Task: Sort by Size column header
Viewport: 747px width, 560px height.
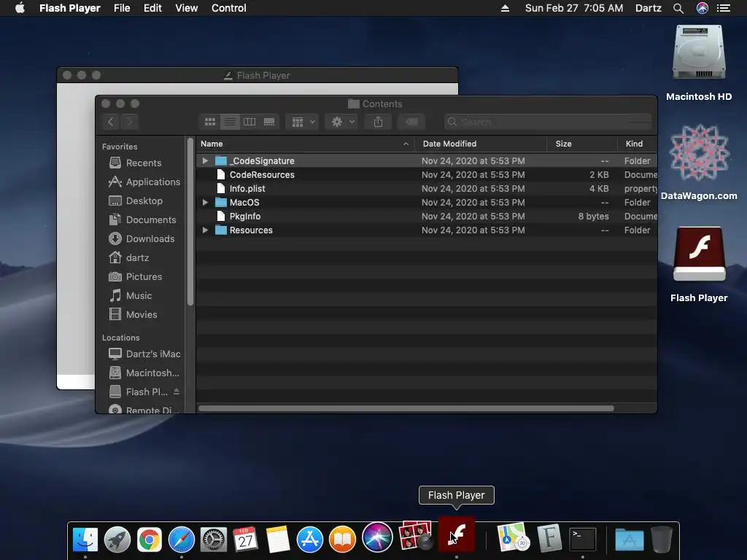Action: (x=582, y=144)
